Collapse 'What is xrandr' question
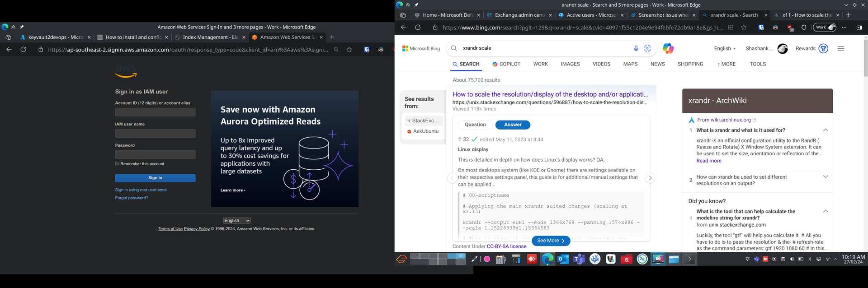868x288 pixels. tap(826, 130)
